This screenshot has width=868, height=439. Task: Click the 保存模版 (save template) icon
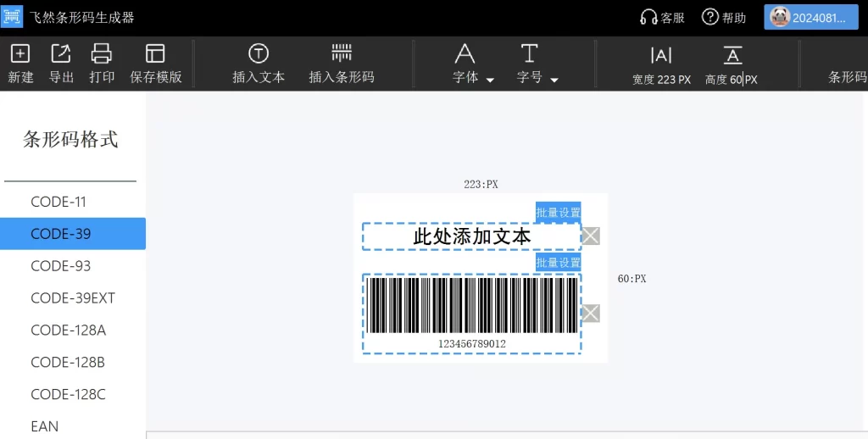click(x=156, y=54)
